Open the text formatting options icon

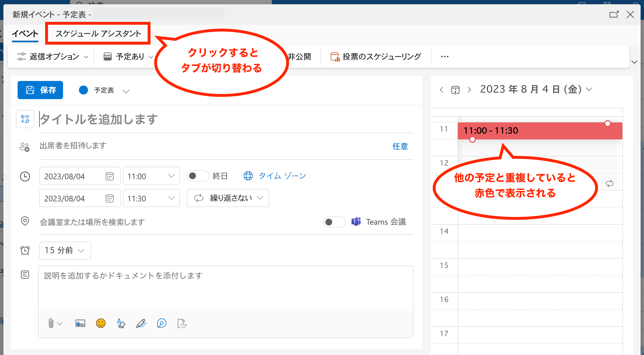point(121,323)
